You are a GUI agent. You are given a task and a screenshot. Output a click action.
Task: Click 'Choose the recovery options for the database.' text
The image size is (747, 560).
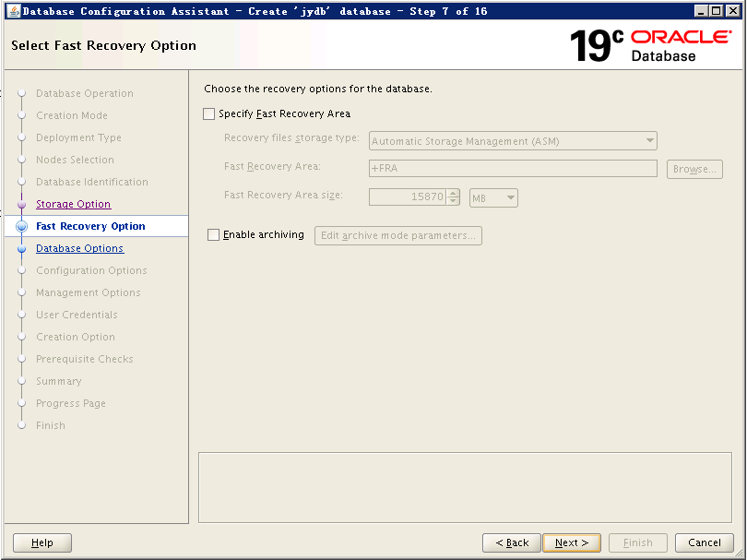pos(318,89)
